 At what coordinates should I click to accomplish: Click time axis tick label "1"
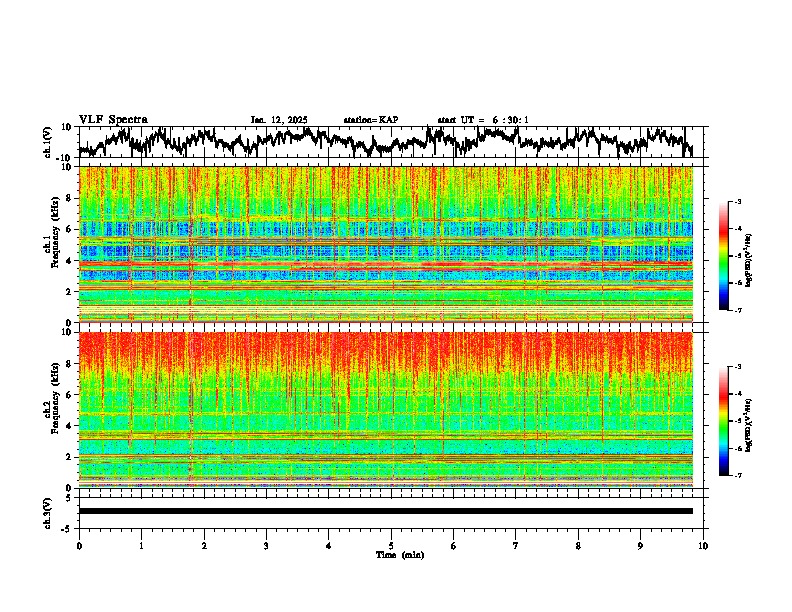tap(141, 546)
